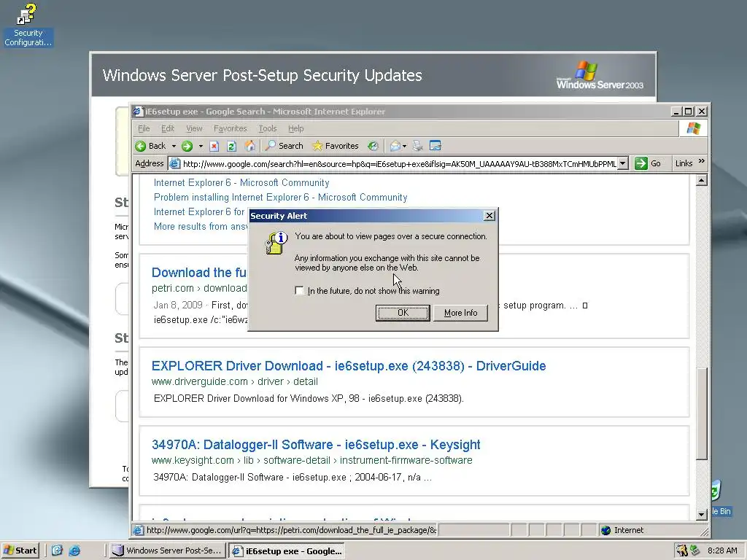This screenshot has height=560, width=747.
Task: Click the clock showing 8:28 AM
Action: [x=722, y=551]
